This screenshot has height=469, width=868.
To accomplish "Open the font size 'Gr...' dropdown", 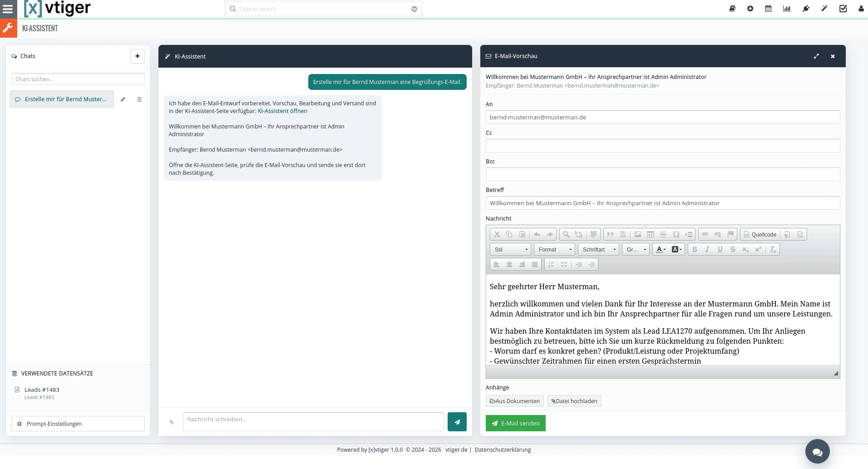I will 636,250.
